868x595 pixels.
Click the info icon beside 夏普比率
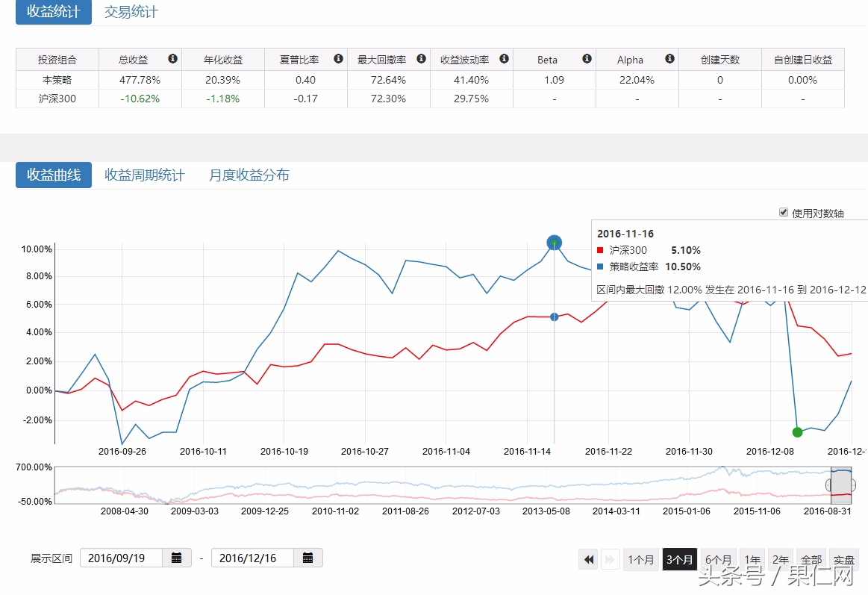click(338, 59)
